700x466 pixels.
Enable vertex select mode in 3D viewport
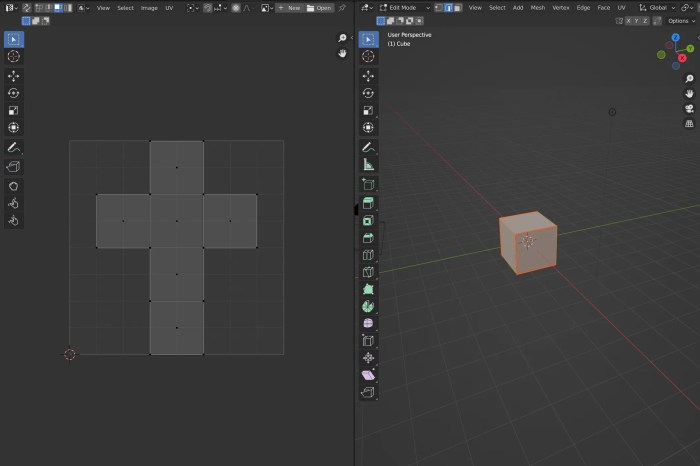coord(438,8)
